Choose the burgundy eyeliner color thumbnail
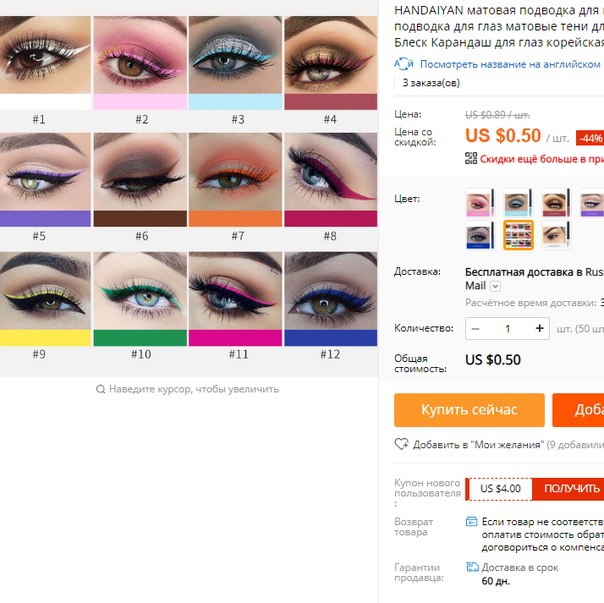Viewport: 604px width, 603px height. (556, 203)
